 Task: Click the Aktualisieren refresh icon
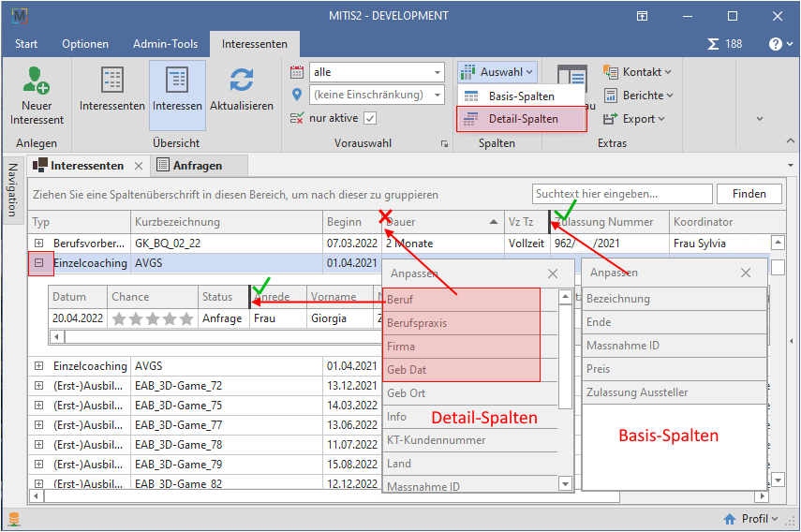coord(242,81)
